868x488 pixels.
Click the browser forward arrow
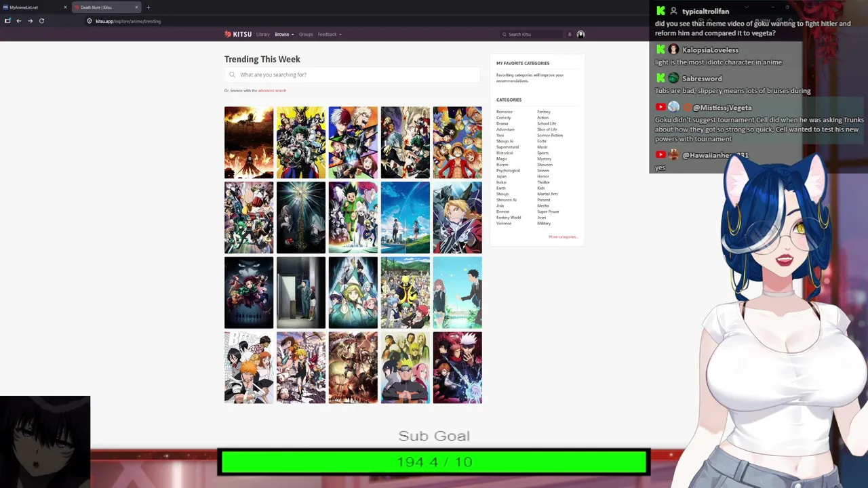[30, 21]
